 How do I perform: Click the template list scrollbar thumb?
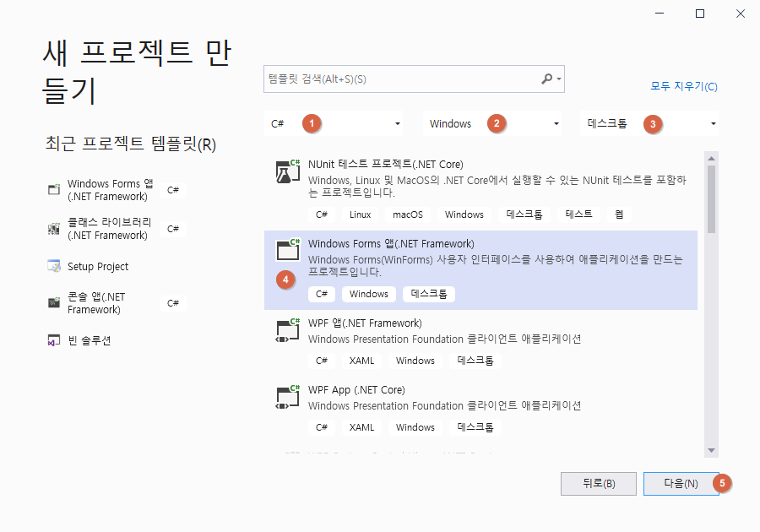click(711, 199)
